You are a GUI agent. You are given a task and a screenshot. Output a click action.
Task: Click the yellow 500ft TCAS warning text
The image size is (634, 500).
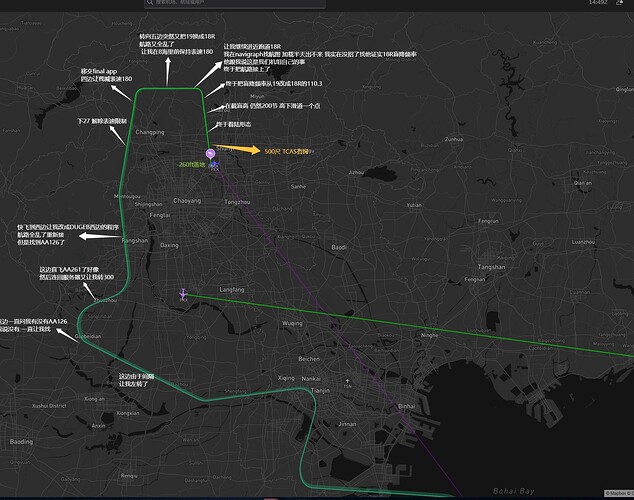[x=287, y=151]
